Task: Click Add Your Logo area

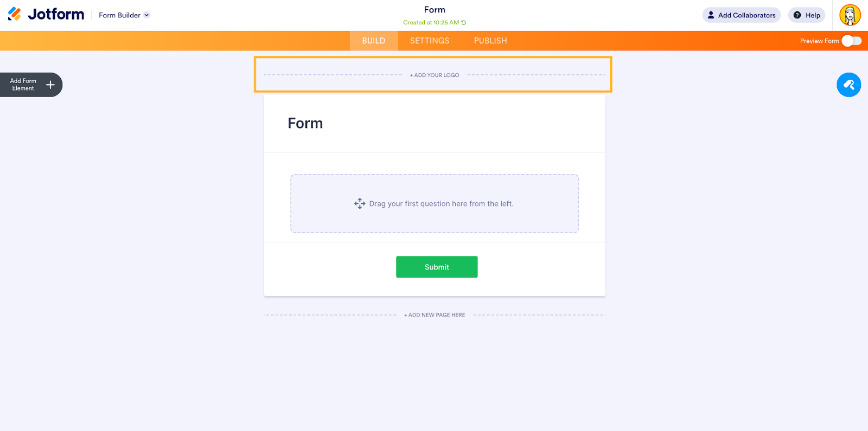Action: pos(435,75)
